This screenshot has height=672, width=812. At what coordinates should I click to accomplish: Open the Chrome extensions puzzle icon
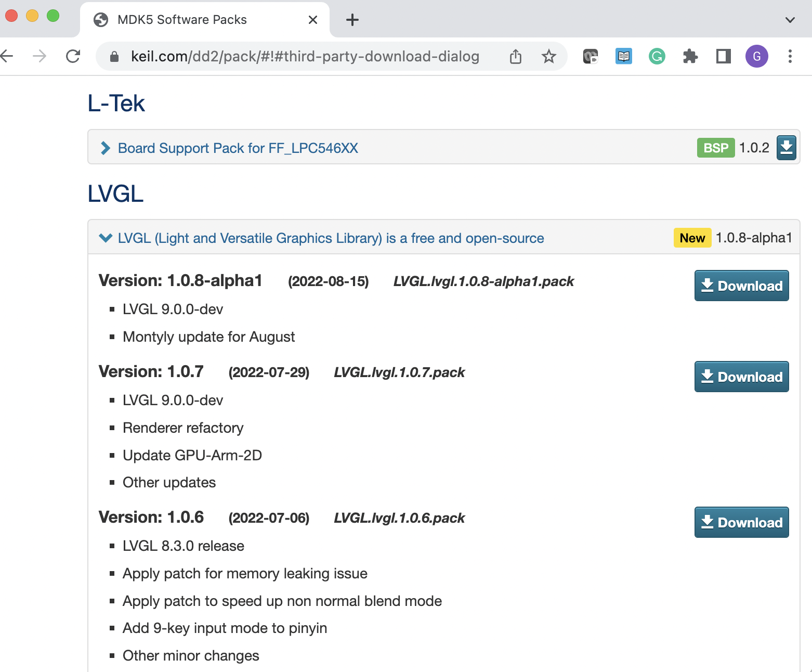coord(690,56)
